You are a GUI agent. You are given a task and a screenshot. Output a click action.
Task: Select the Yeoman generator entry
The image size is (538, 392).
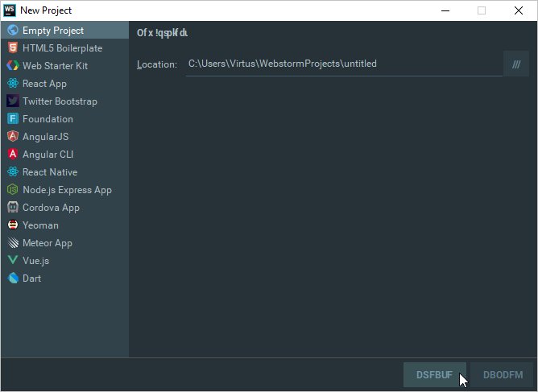[x=65, y=225]
